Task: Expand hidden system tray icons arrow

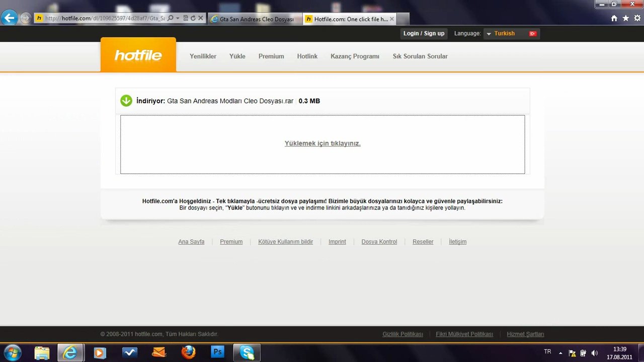Action: 560,353
